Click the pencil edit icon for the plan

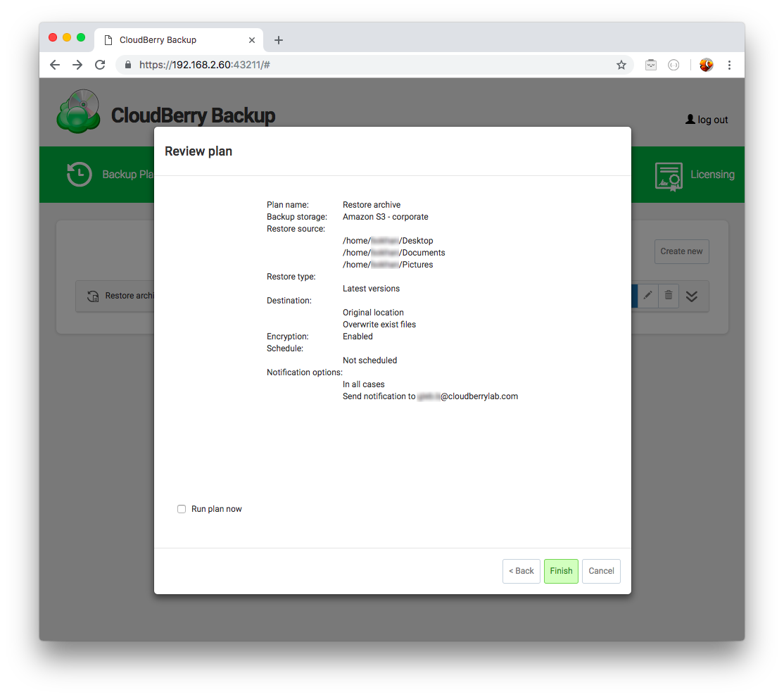click(x=647, y=295)
